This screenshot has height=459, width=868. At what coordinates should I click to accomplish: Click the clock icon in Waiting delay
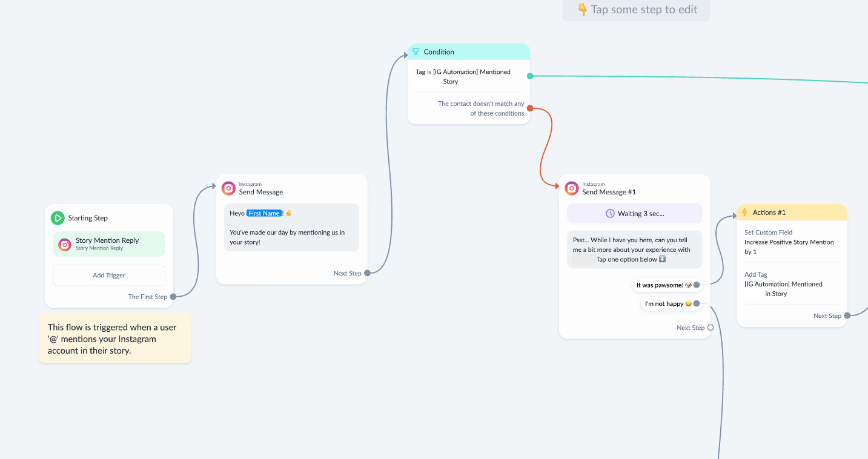pyautogui.click(x=611, y=214)
